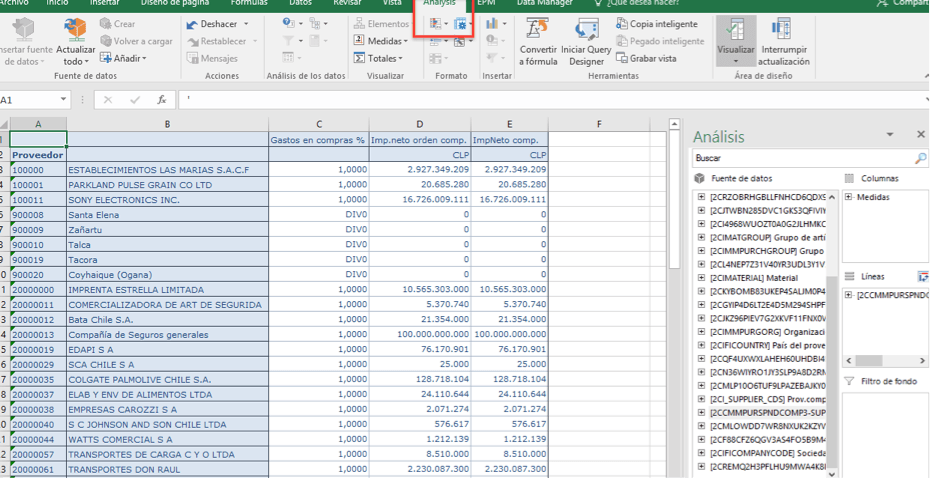Click Interrumpir actualización icon
930x478 pixels.
point(783,28)
